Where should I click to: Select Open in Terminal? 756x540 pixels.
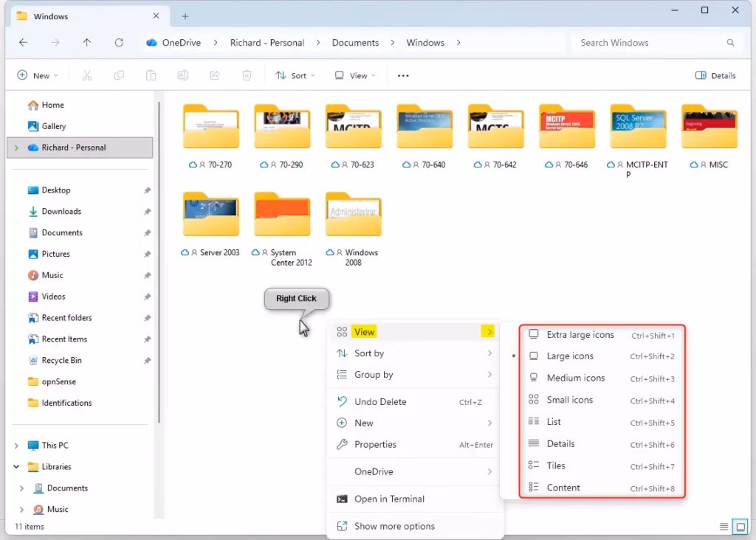[415, 499]
